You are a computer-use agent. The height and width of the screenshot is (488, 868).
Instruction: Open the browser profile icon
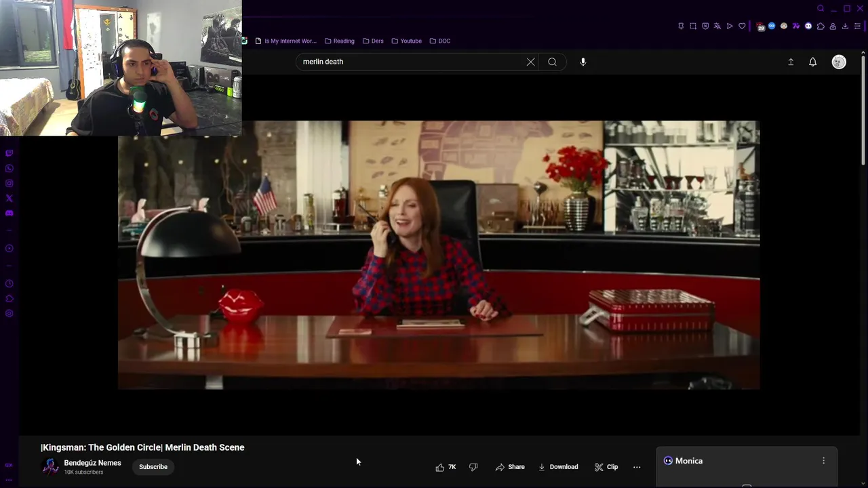point(833,26)
